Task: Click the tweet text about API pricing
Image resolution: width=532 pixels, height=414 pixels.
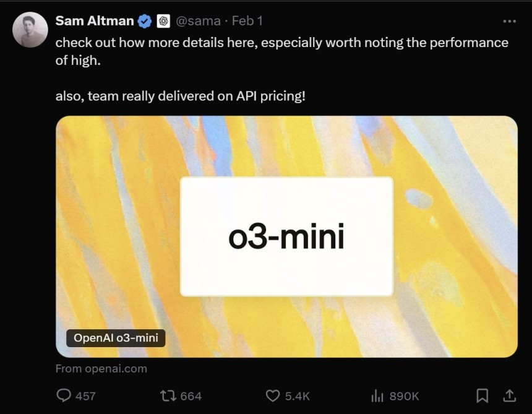Action: pos(181,96)
